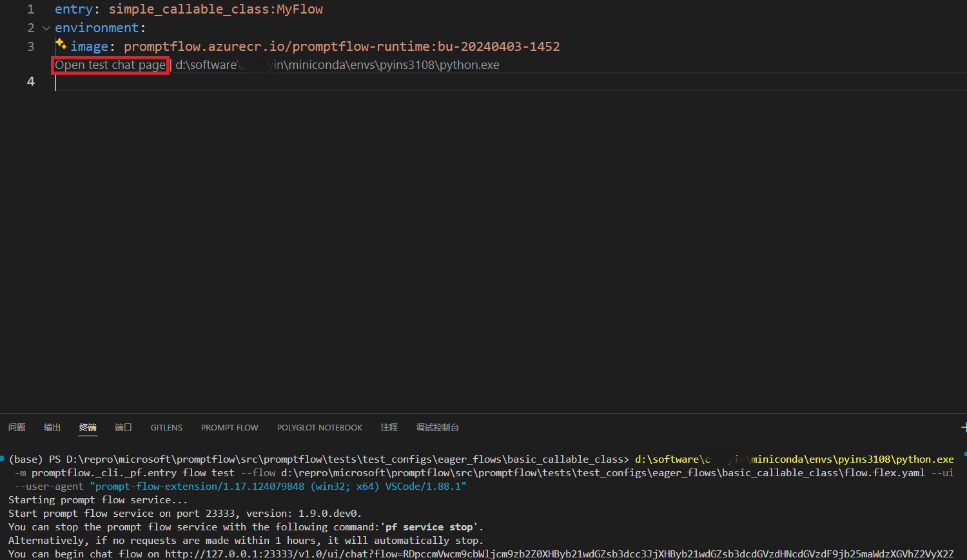This screenshot has height=560, width=967.
Task: Open the 调试控制台 panel tab
Action: (x=438, y=428)
